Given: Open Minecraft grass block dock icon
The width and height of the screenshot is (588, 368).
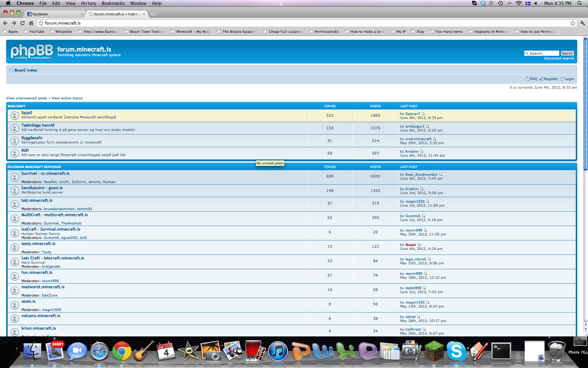Looking at the screenshot, I should (x=434, y=351).
